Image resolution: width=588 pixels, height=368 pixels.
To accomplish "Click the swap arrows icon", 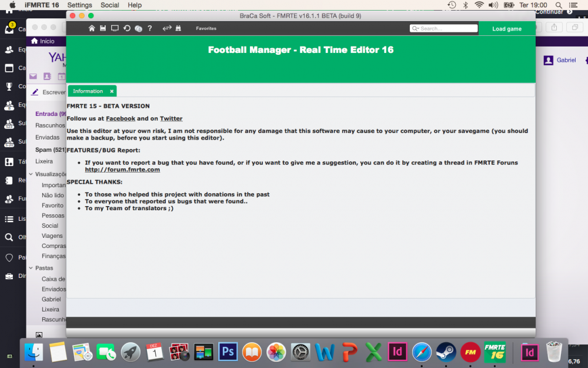I will [x=167, y=28].
